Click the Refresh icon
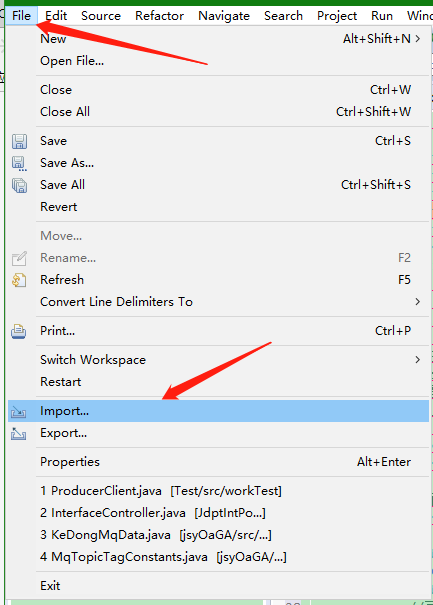 click(x=19, y=280)
